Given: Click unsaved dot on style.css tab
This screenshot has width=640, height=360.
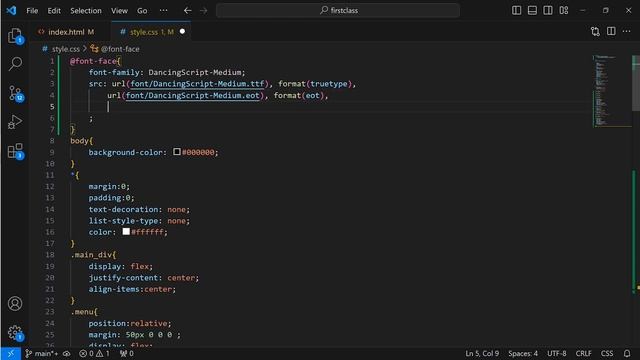Looking at the screenshot, I should [x=182, y=31].
